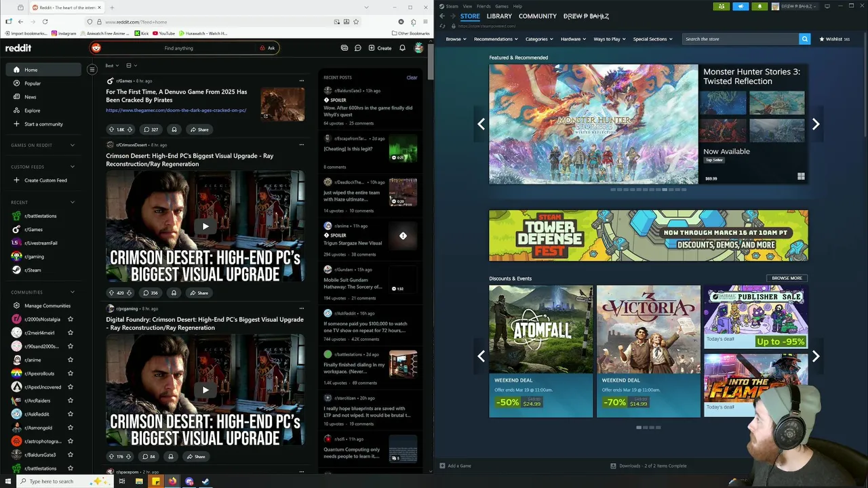Go to previous Steam featured game arrow
The height and width of the screenshot is (488, 868).
(481, 124)
